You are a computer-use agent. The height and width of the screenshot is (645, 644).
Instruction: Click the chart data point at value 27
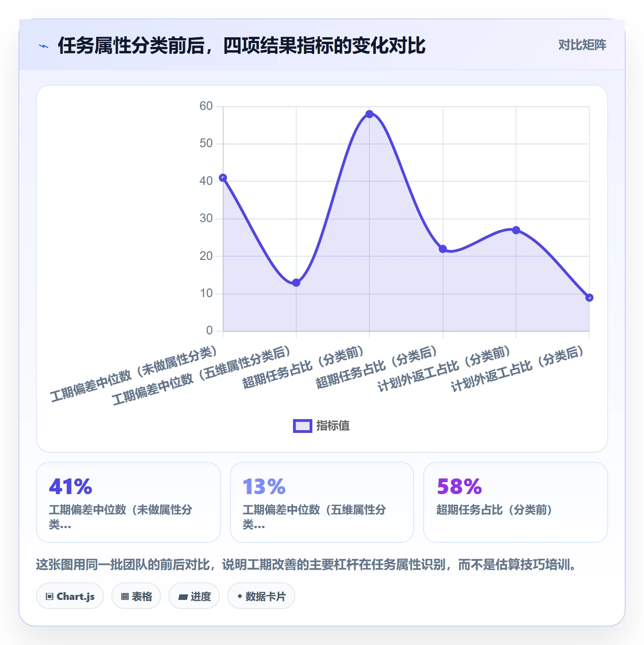(516, 230)
